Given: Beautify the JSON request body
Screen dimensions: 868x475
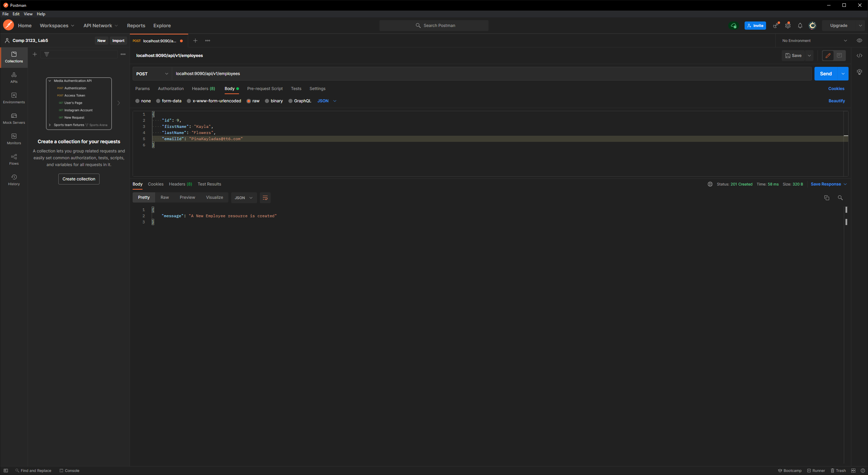Looking at the screenshot, I should tap(837, 101).
